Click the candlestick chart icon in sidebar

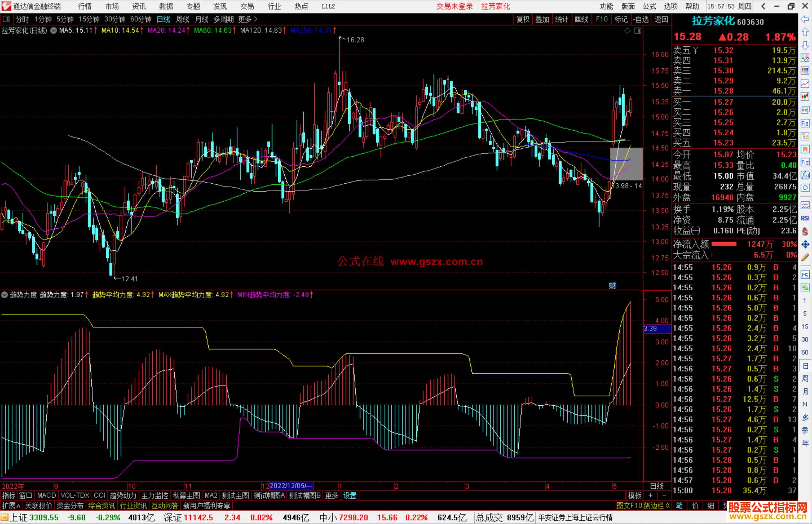[x=805, y=97]
